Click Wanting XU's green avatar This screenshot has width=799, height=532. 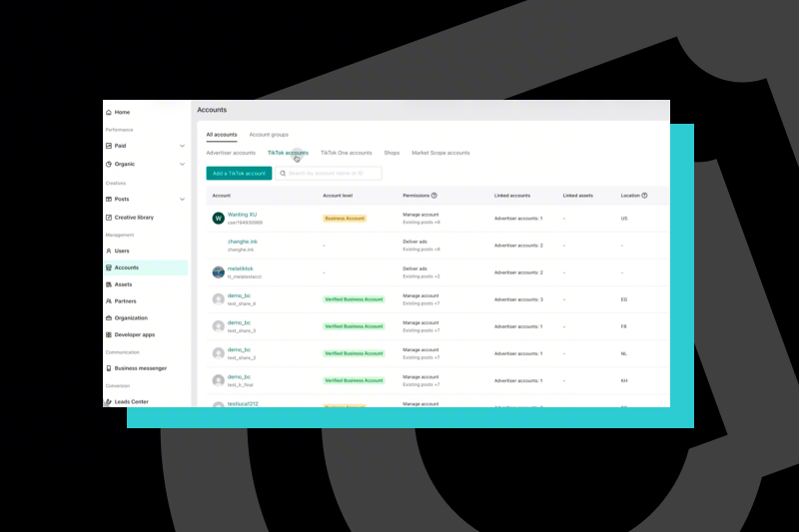tap(218, 218)
